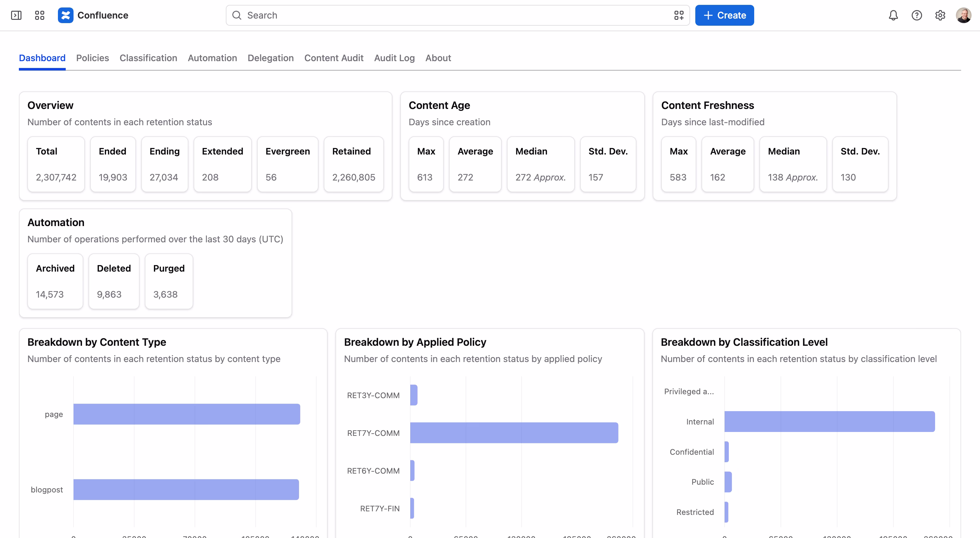Click the Ended 19,903 card
This screenshot has width=980, height=538.
pyautogui.click(x=113, y=164)
